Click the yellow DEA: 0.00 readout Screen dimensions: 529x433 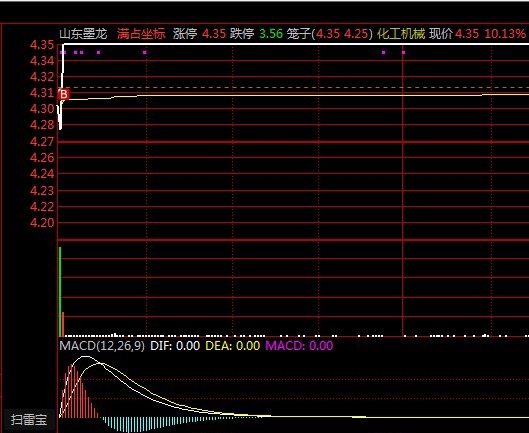pos(233,346)
